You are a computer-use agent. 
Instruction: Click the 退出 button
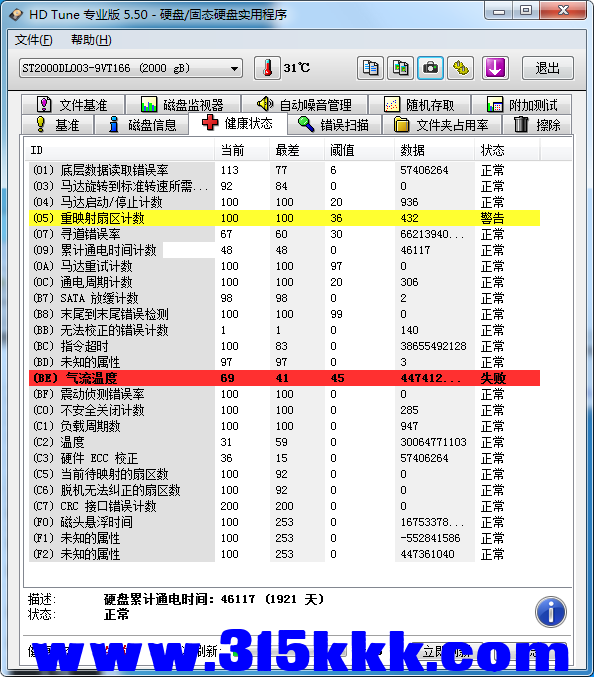(547, 68)
